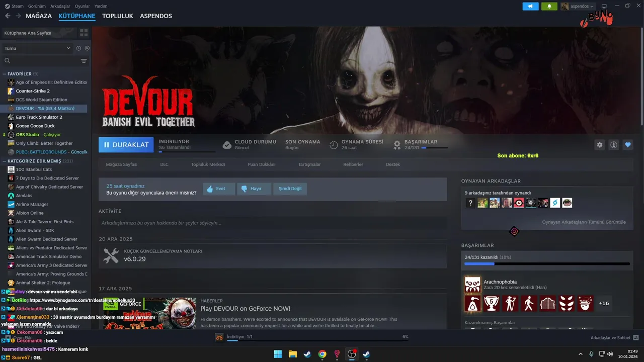The width and height of the screenshot is (644, 362).
Task: Open the Arkadaşlar menu
Action: (60, 6)
